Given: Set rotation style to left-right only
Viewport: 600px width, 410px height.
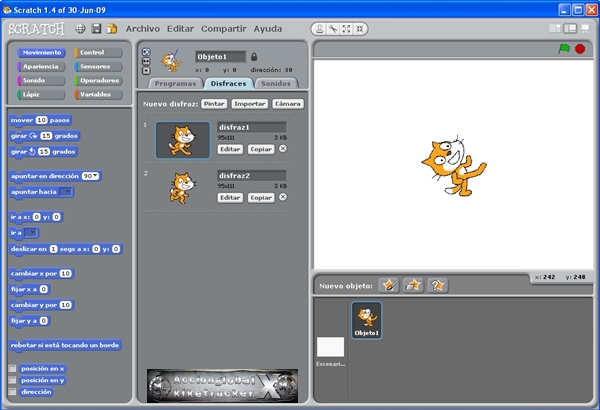Looking at the screenshot, I should (146, 61).
